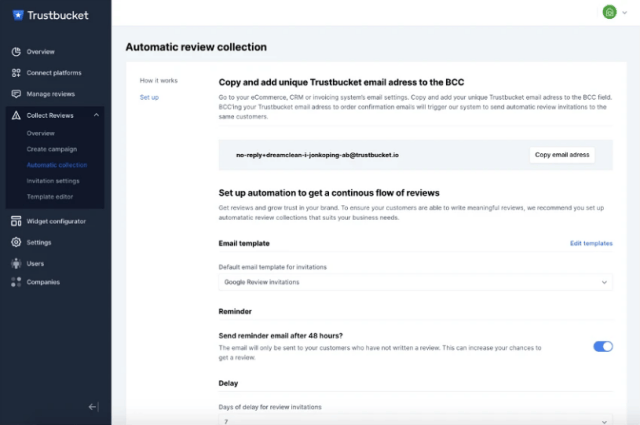The image size is (640, 425).
Task: Click the Automatic review collection heading
Action: (196, 47)
